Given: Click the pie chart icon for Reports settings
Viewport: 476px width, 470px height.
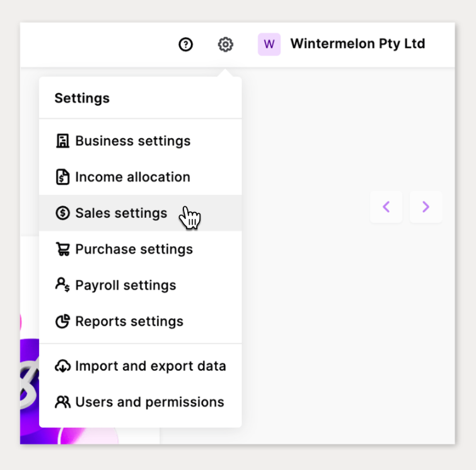Looking at the screenshot, I should click(62, 321).
